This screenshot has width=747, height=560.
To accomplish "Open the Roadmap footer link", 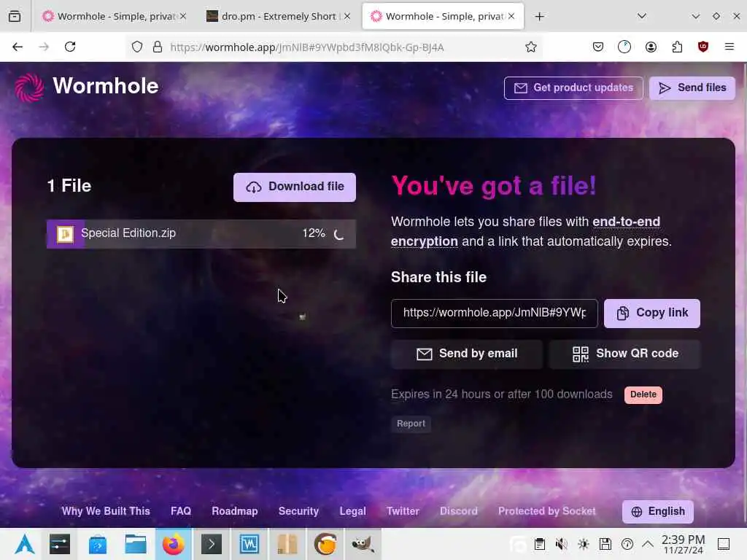I will pos(235,511).
